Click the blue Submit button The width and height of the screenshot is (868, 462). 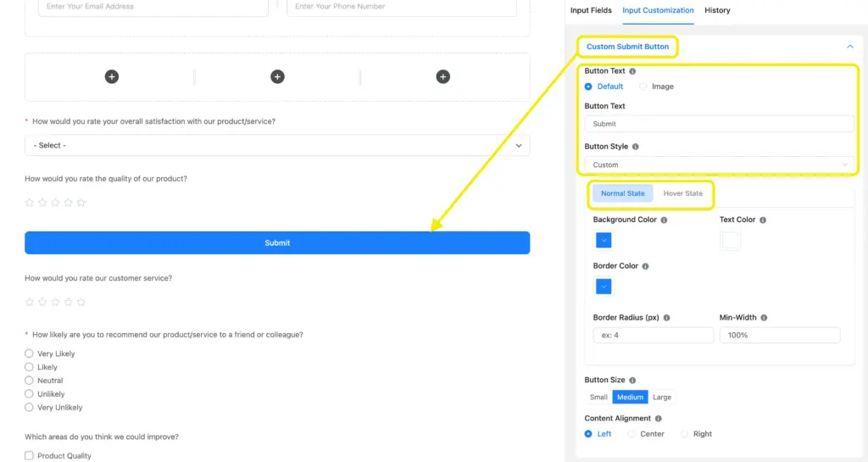pos(277,243)
